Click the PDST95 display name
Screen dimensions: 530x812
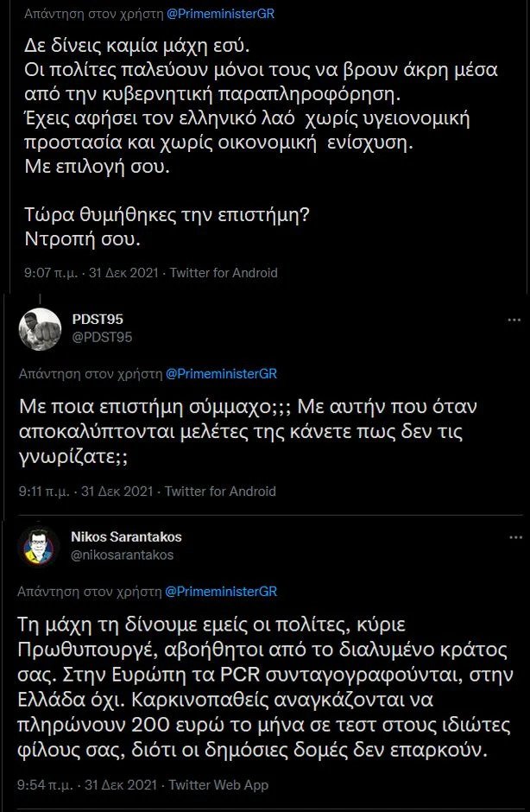coord(99,320)
